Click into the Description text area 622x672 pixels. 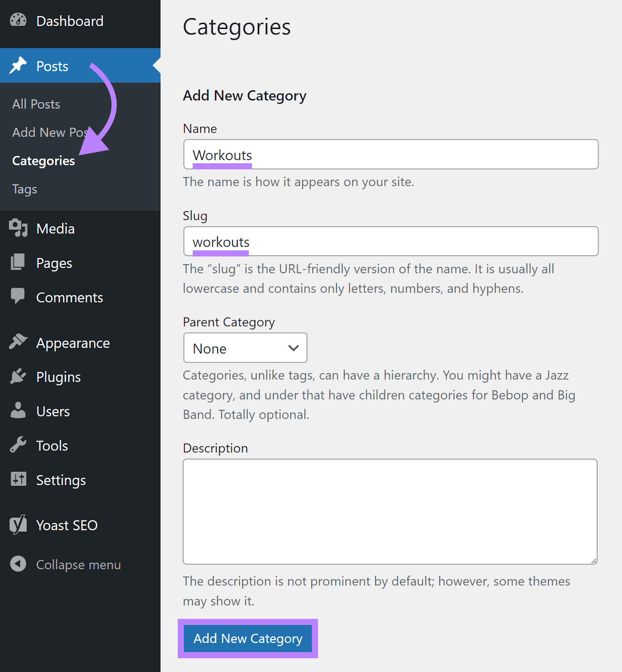point(390,512)
